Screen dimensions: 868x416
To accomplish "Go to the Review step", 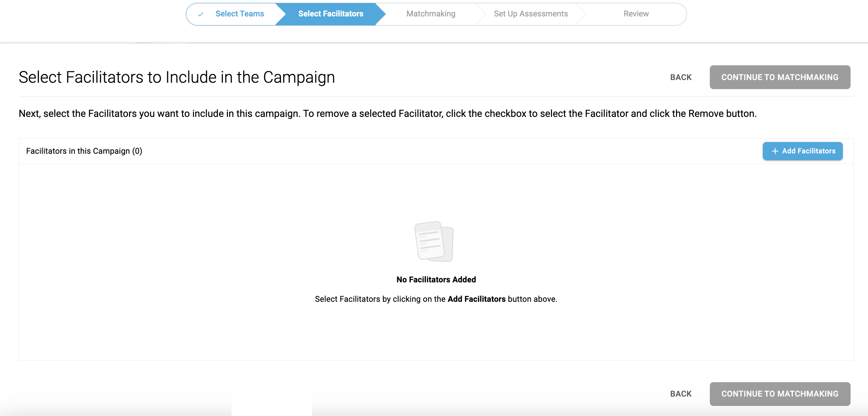I will click(x=636, y=14).
